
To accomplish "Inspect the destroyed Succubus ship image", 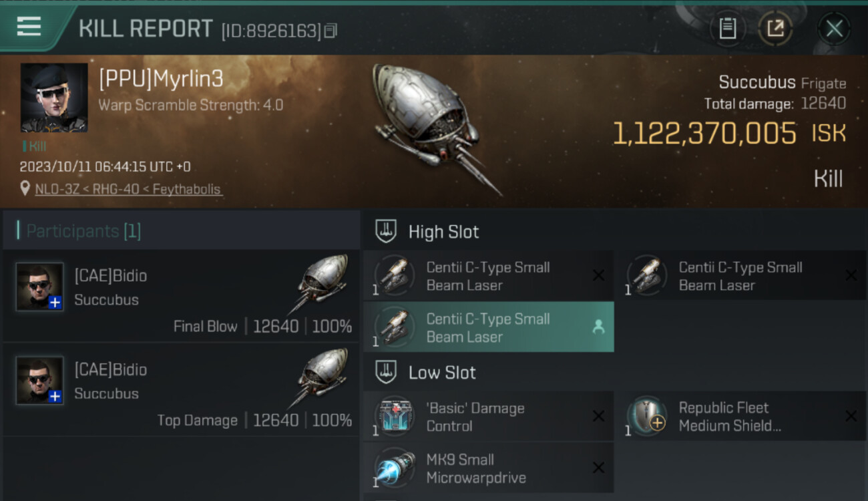I will tap(434, 127).
